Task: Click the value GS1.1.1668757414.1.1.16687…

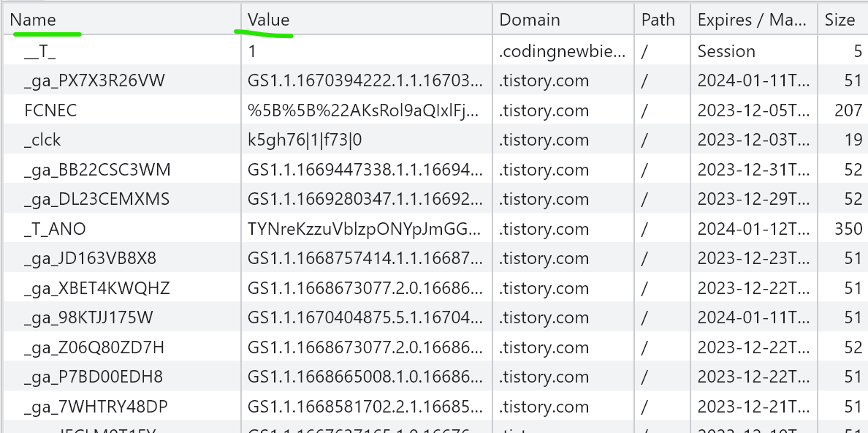Action: [x=365, y=258]
